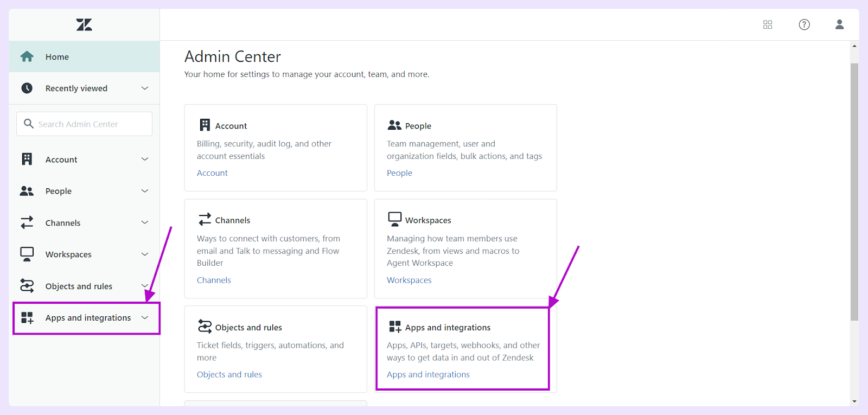Click the vertical scrollbar thumb

pyautogui.click(x=854, y=192)
